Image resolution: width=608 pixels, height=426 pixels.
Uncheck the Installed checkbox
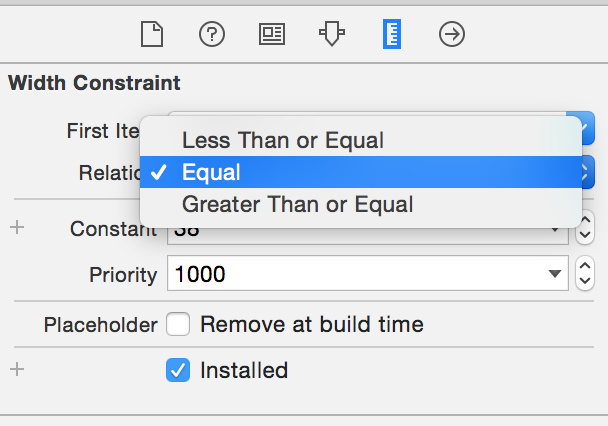(178, 370)
